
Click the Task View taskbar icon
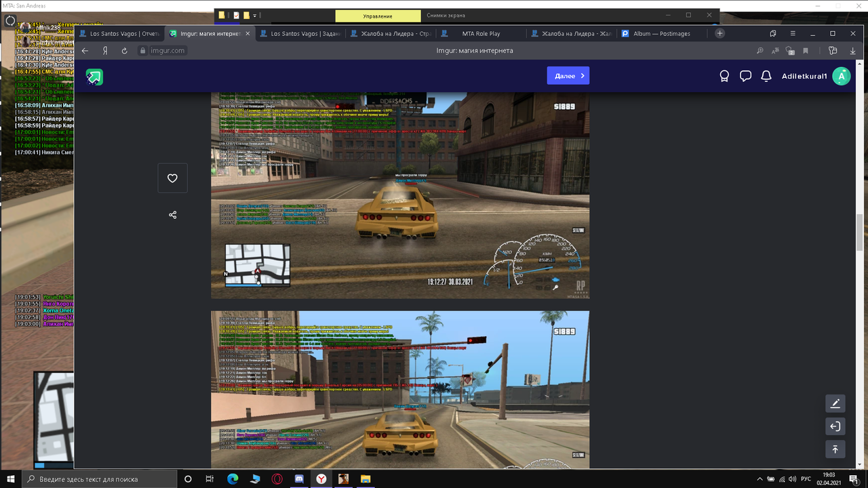coord(210,479)
